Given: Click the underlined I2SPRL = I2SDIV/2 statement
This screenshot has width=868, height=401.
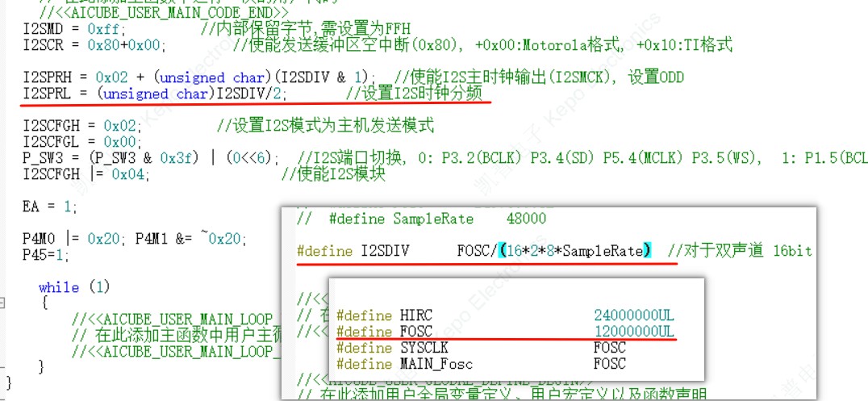Looking at the screenshot, I should tap(153, 94).
